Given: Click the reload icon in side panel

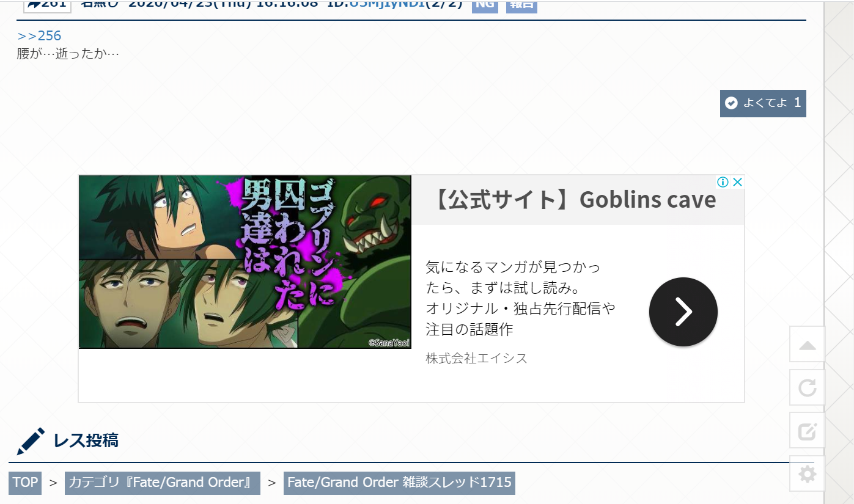Looking at the screenshot, I should [x=808, y=387].
